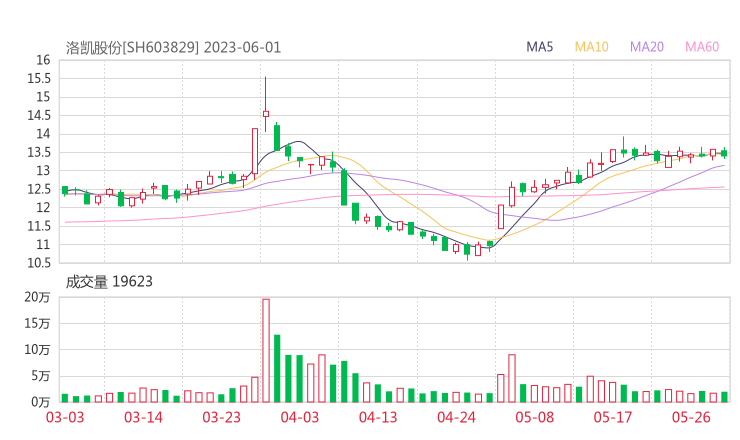The height and width of the screenshot is (440, 740).
Task: Click the 5万 volume axis label
Action: 41,376
